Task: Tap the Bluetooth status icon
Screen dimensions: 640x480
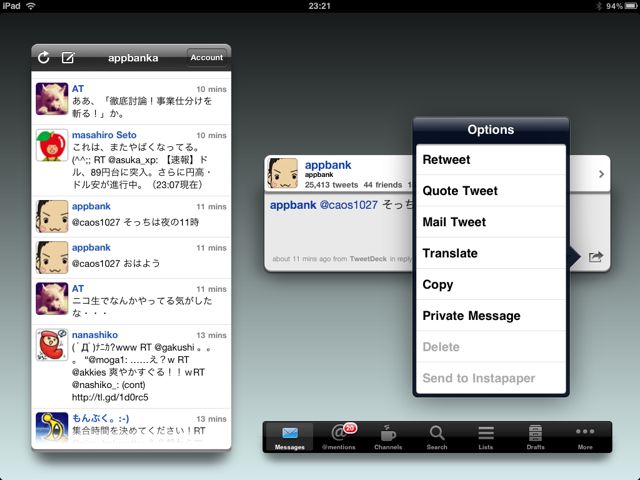Action: [x=599, y=6]
